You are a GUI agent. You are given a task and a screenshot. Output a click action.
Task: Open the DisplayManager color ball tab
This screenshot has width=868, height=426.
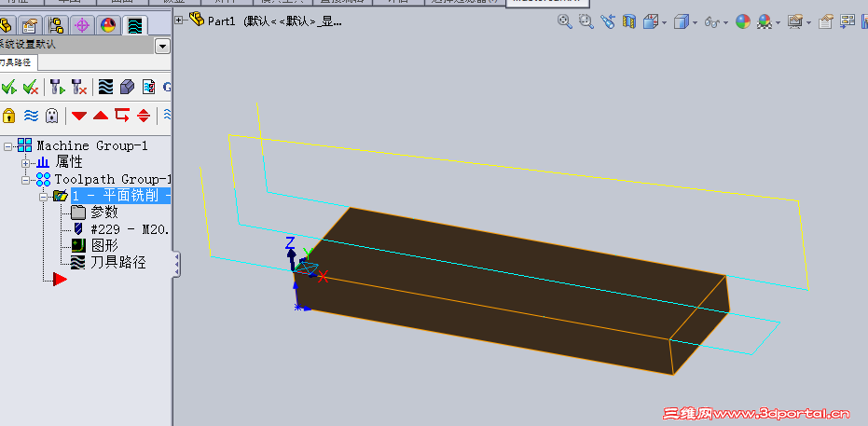click(x=108, y=25)
